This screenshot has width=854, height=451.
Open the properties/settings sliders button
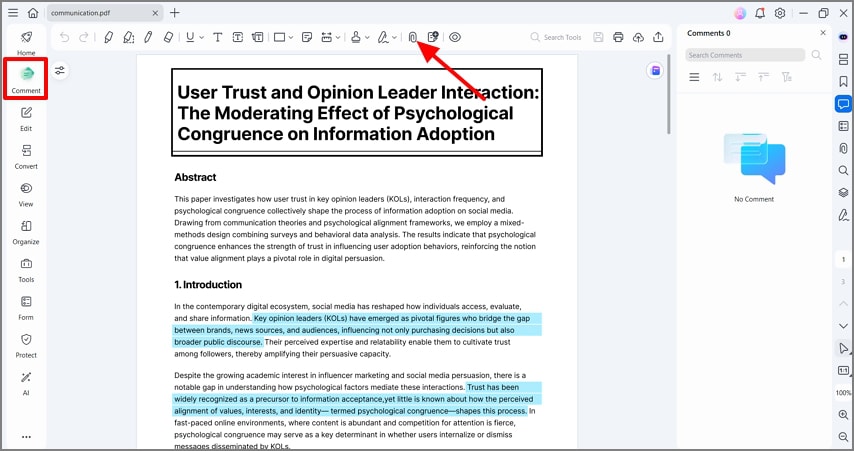[x=60, y=70]
